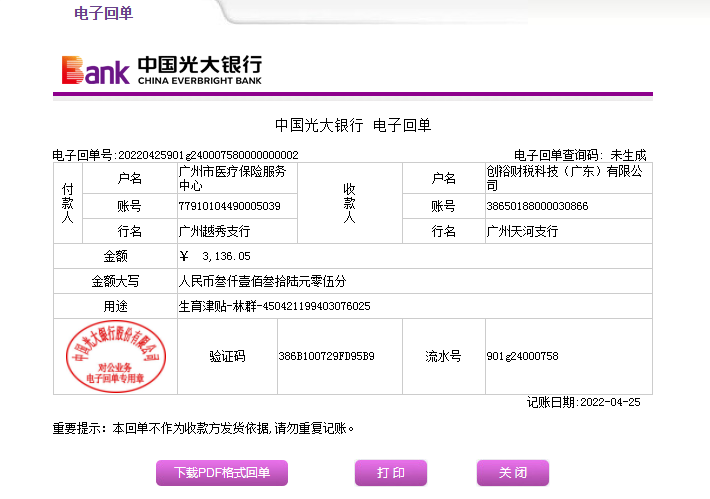Click payer branch 广州越秀支行
Image resolution: width=710 pixels, height=499 pixels.
pos(214,231)
